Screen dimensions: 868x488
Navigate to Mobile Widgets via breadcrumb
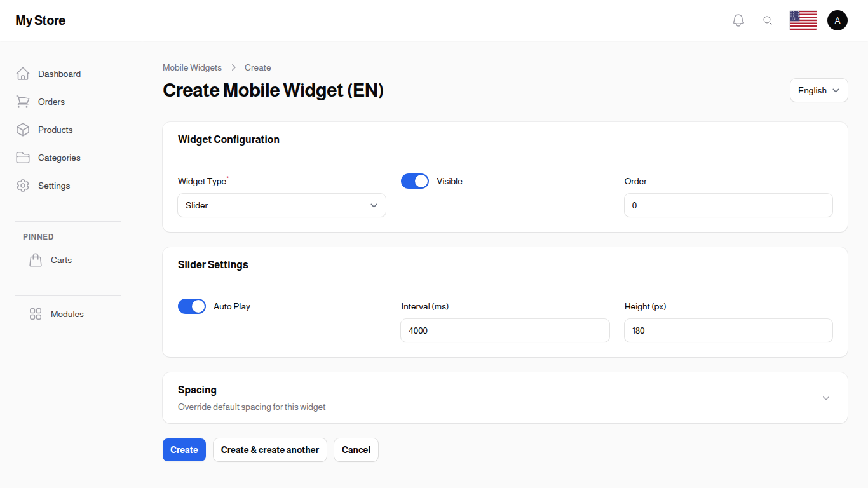pos(192,67)
